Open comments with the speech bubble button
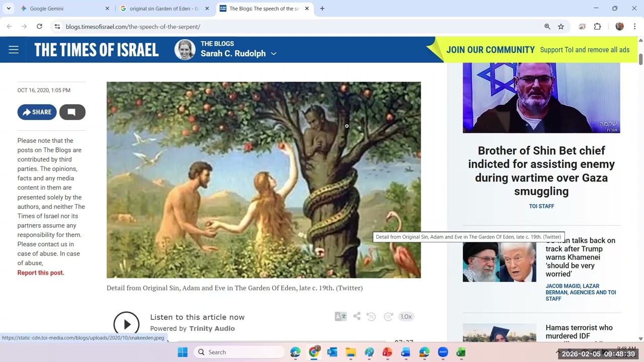 [72, 112]
